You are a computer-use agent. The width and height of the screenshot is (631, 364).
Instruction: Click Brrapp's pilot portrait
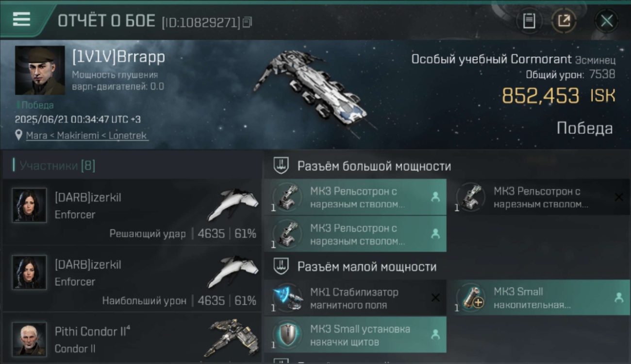[40, 70]
